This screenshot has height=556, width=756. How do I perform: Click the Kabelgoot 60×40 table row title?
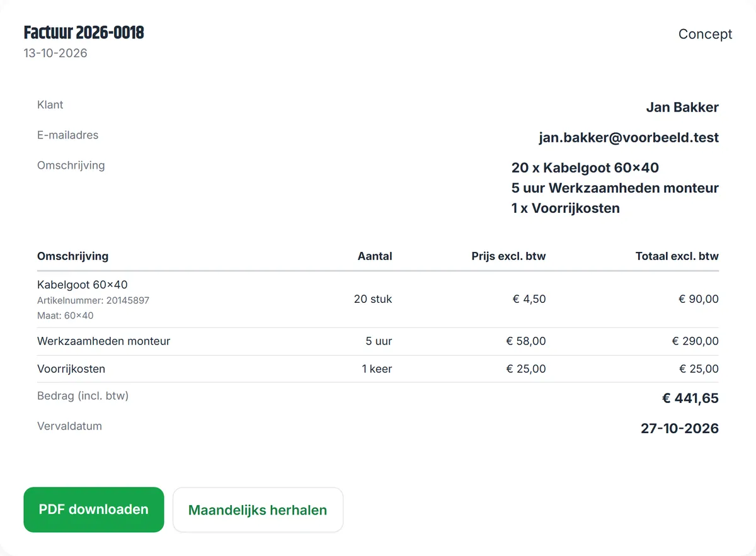pyautogui.click(x=83, y=285)
